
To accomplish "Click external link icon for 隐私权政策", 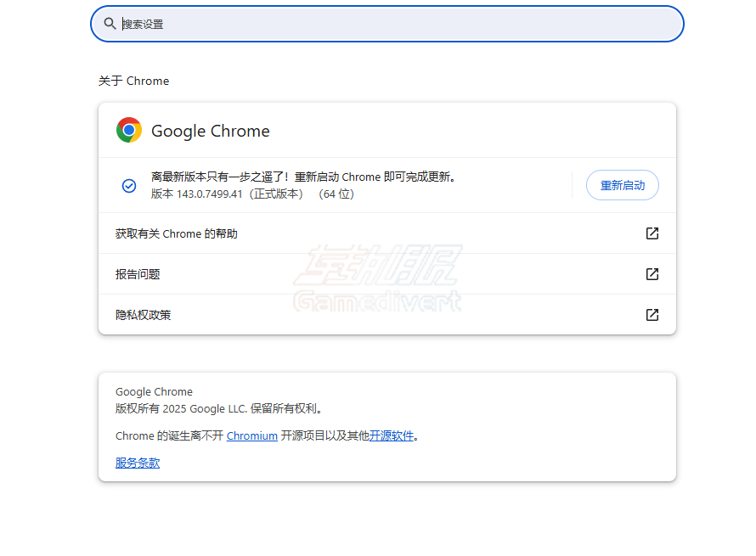I will pos(652,314).
